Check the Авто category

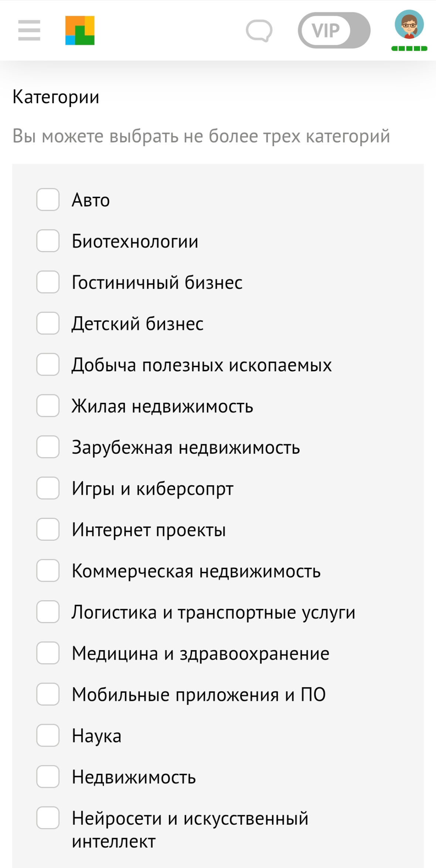pos(48,200)
